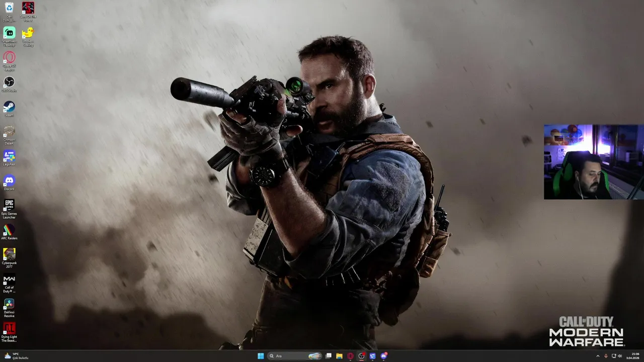
Task: Select the Dying Light The Beast shortcut
Action: click(9, 332)
